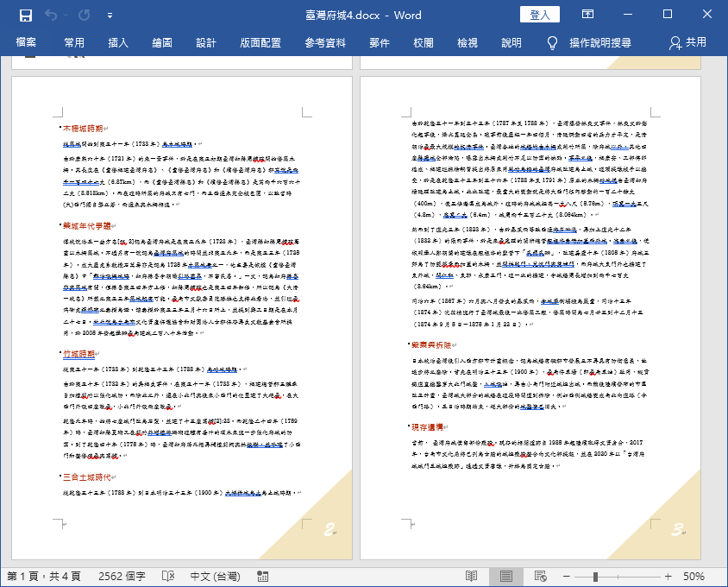Open Customize Quick Access Toolbar dropdown

coord(110,16)
